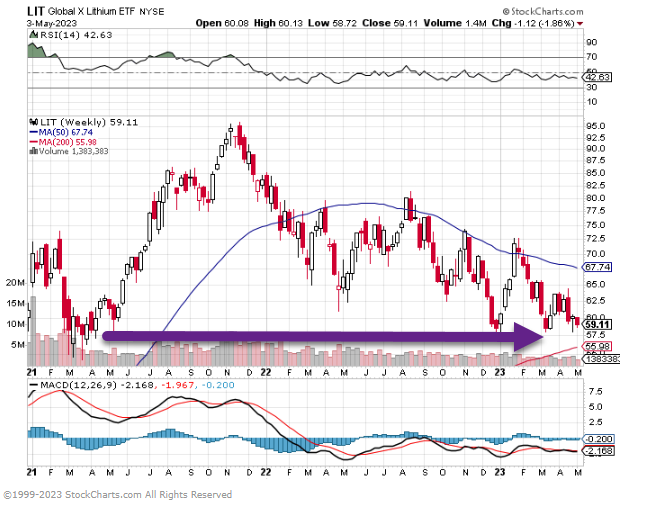Click the ©1999-2023 StockCharts.com copyright footer
Screen dimensions: 652x509
click(118, 495)
